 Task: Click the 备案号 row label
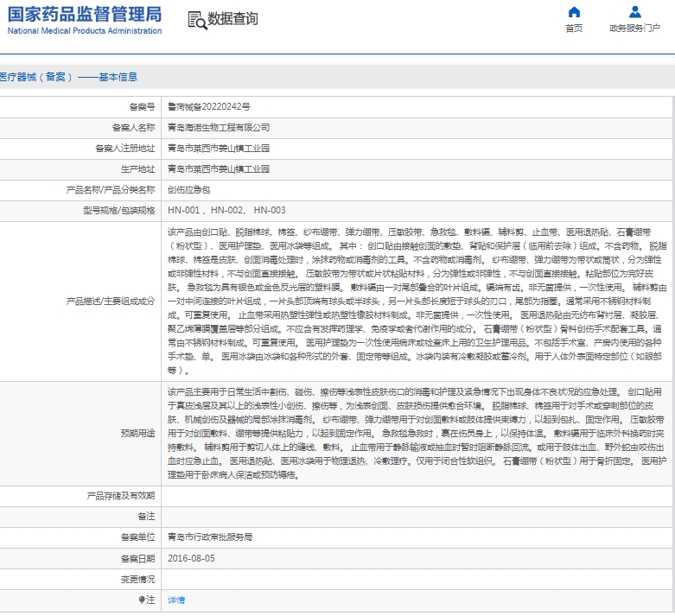(x=142, y=107)
